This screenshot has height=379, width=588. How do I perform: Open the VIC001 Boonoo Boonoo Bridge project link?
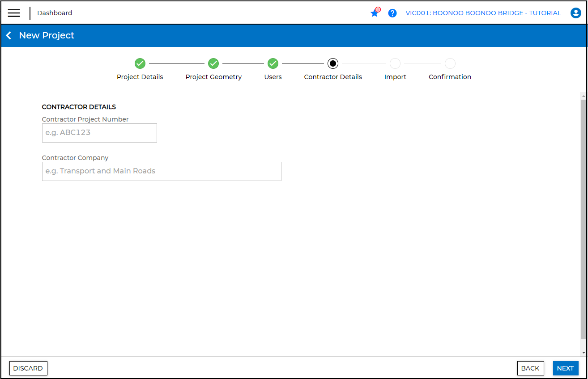(483, 13)
